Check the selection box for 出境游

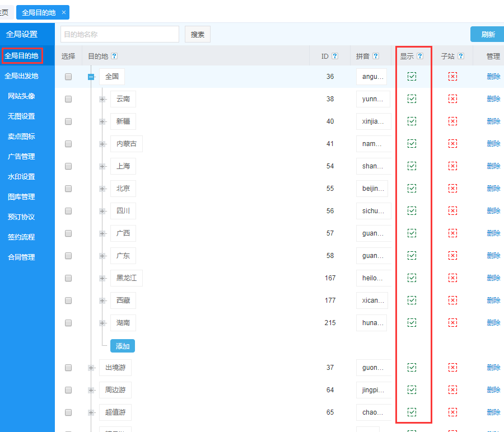[68, 368]
